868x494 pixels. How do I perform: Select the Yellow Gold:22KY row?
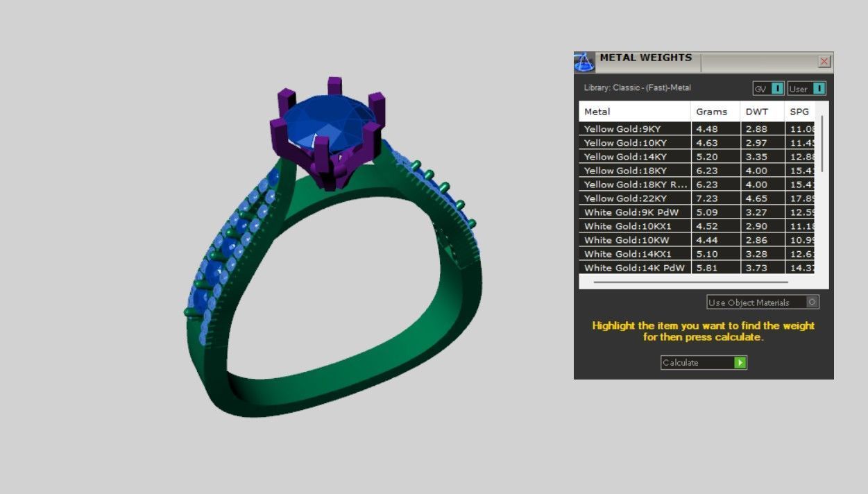pos(697,198)
